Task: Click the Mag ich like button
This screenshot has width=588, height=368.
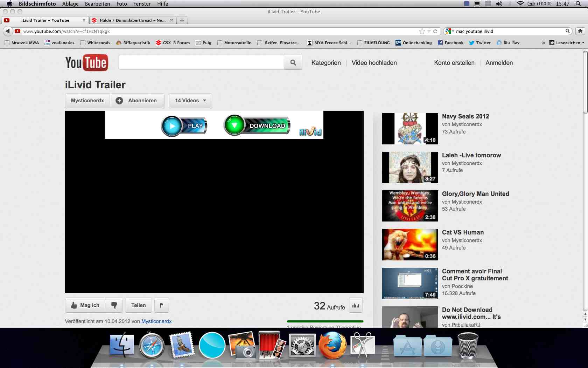Action: [x=85, y=305]
